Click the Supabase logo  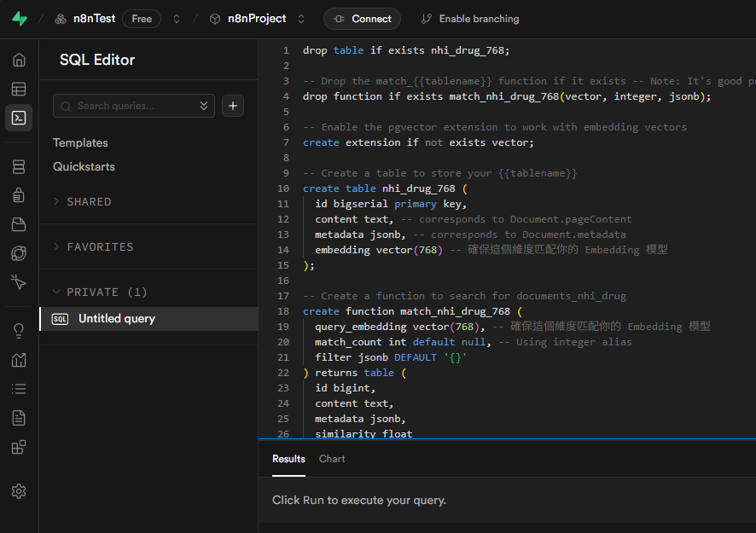[x=19, y=19]
